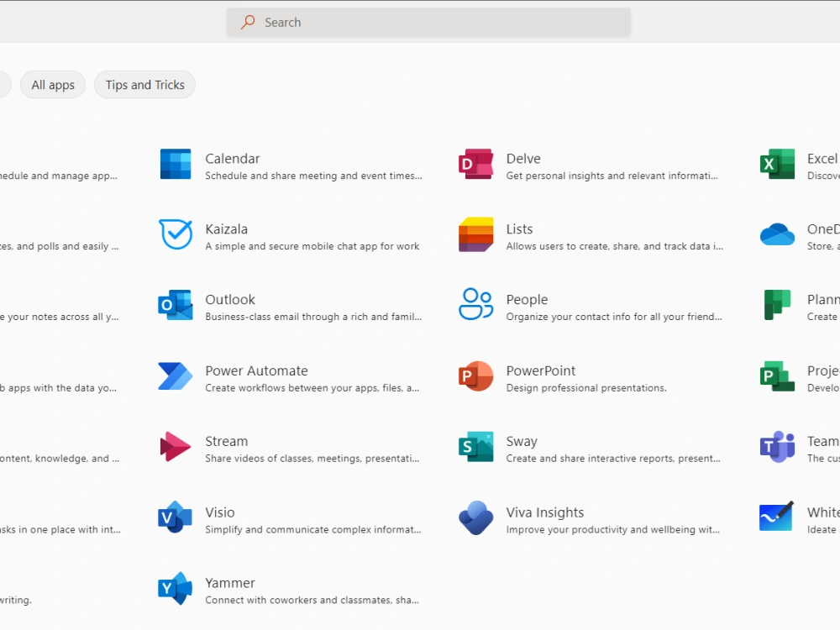Click the Excel title link
The width and height of the screenshot is (840, 630).
pos(822,159)
